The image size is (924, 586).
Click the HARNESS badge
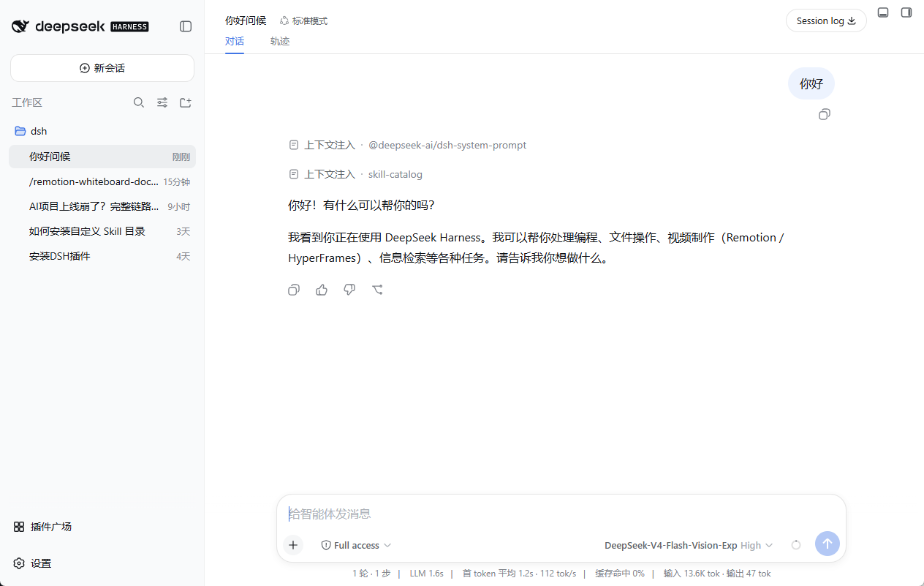(129, 26)
